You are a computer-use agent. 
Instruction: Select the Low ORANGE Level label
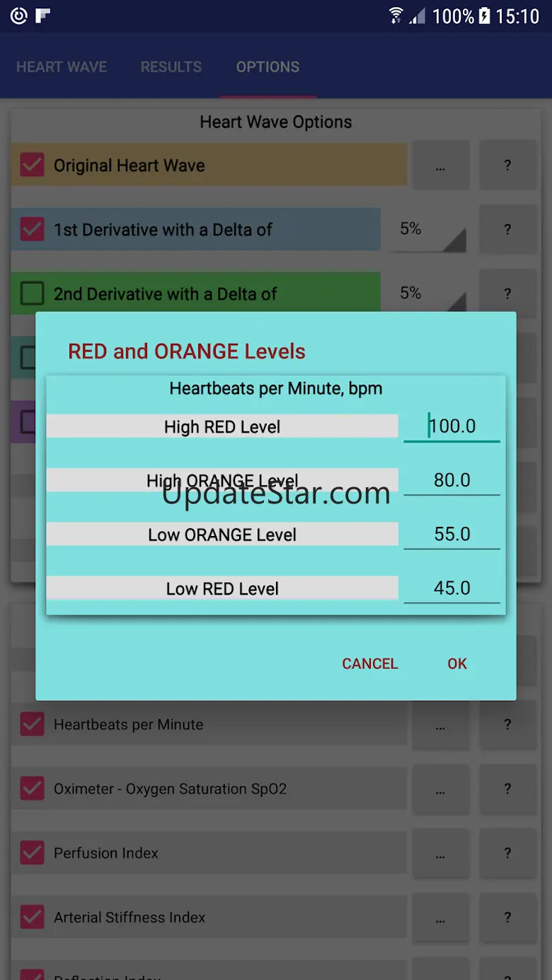tap(222, 535)
